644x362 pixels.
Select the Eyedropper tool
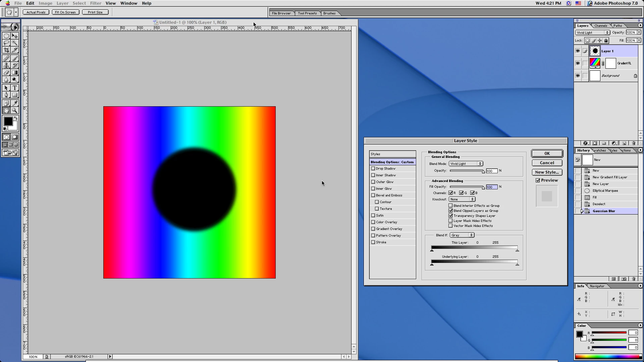click(15, 103)
